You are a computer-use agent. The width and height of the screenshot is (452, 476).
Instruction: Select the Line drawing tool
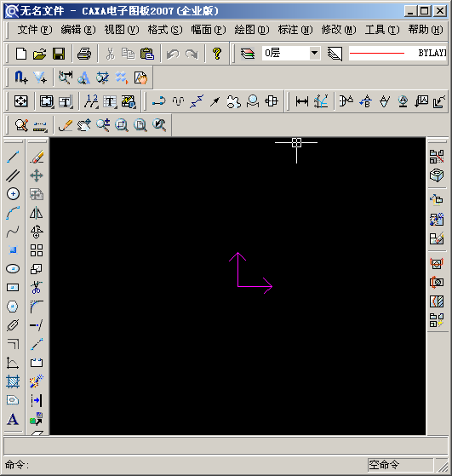tap(13, 157)
